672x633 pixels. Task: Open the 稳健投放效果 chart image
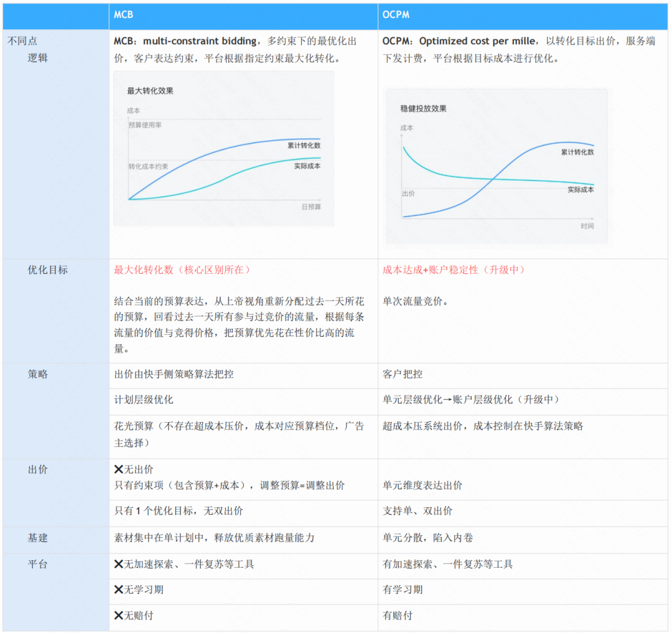pos(497,166)
